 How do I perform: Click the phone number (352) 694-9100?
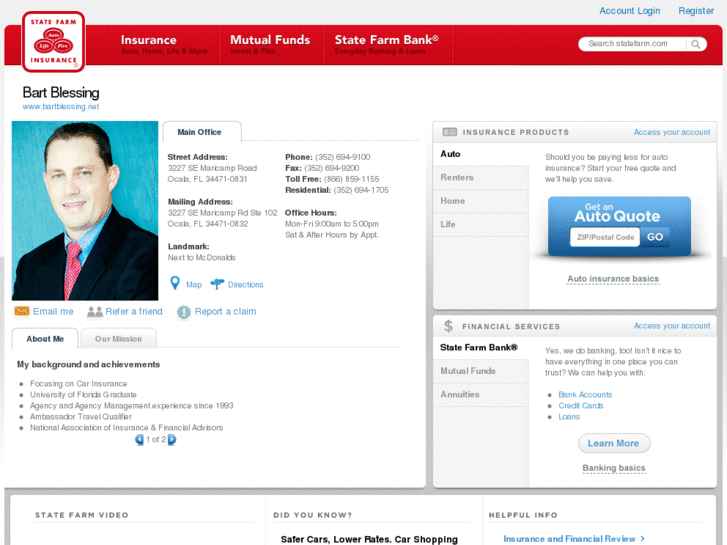point(343,157)
